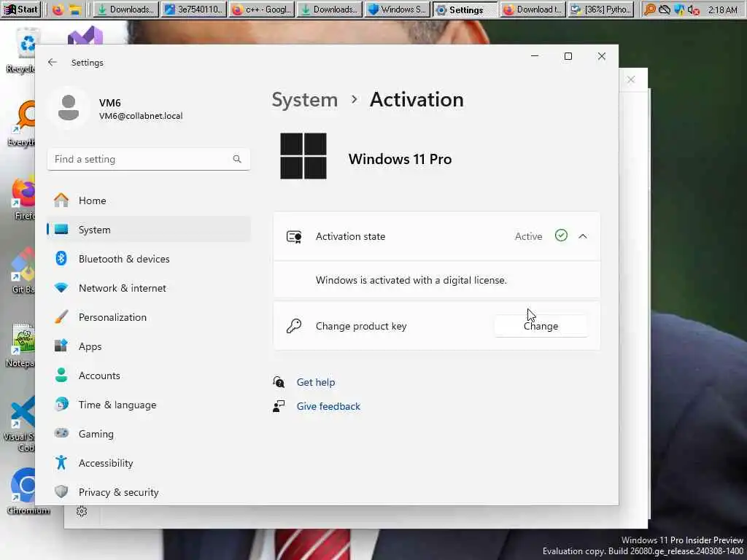Click the Give feedback person icon
The width and height of the screenshot is (747, 560).
click(x=279, y=406)
